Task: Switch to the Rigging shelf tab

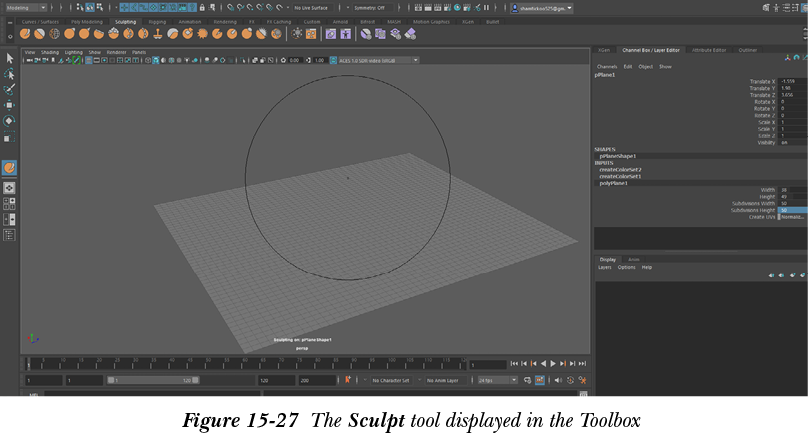Action: click(x=157, y=20)
